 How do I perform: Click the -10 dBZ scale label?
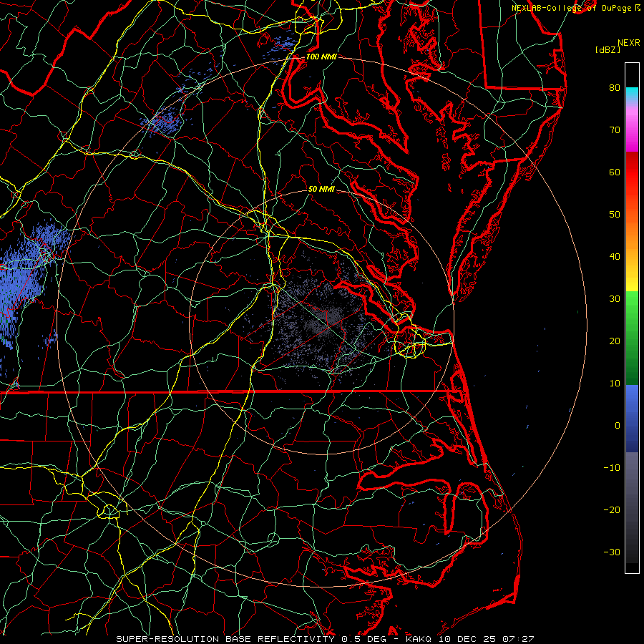point(612,468)
